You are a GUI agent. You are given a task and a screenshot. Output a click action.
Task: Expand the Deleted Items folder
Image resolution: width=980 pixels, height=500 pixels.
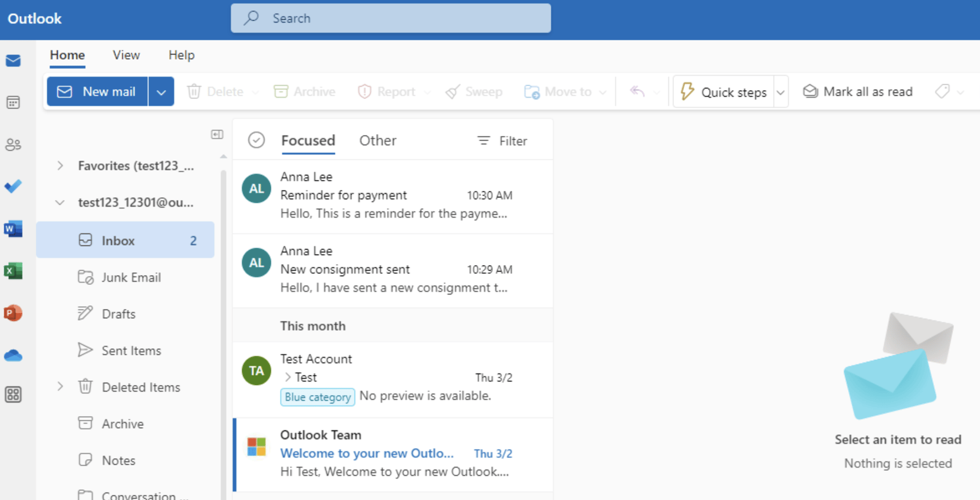click(60, 387)
